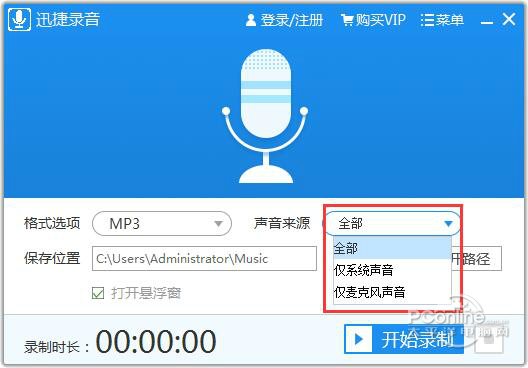This screenshot has height=368, width=528.
Task: Open the 菜单 menu
Action: [442, 20]
